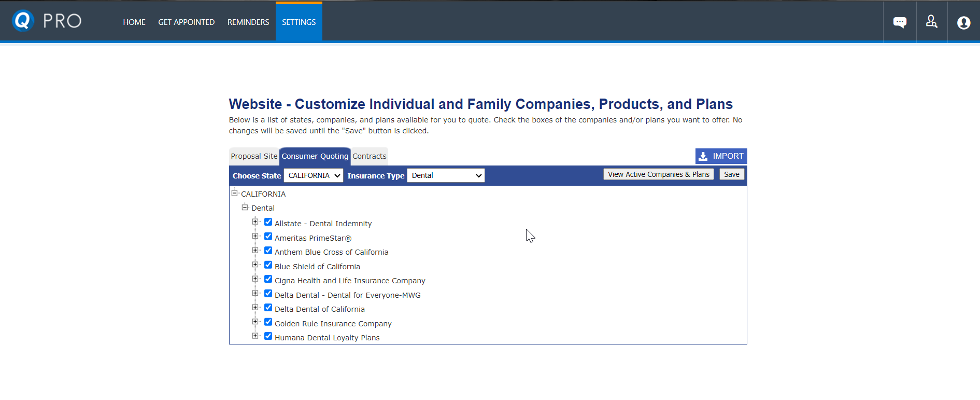Expand Cigna Health and Life node
The width and height of the screenshot is (980, 400).
click(x=255, y=279)
